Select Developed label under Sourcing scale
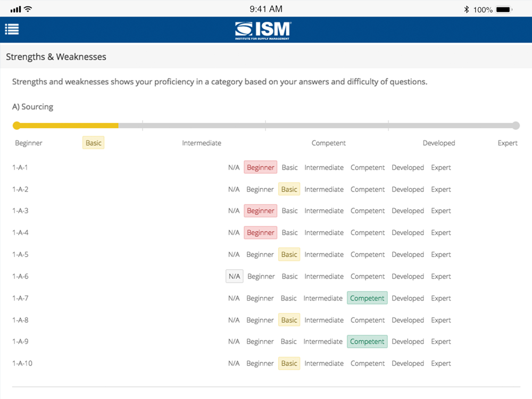 click(439, 143)
